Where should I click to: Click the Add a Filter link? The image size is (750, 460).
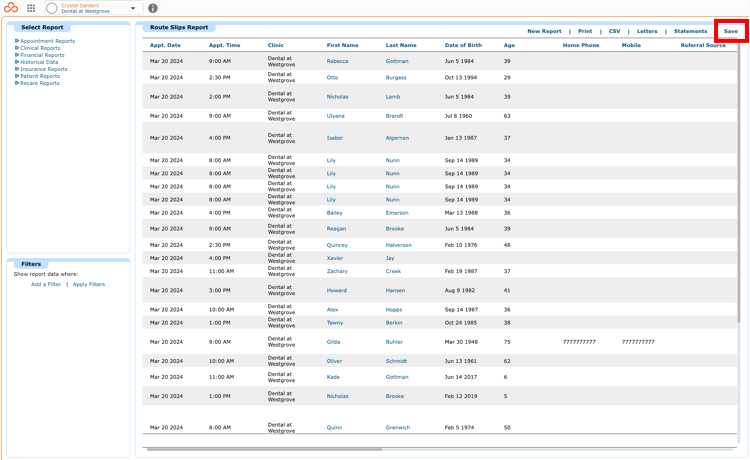click(46, 284)
